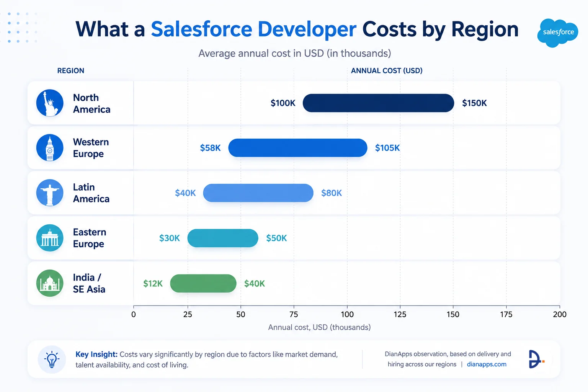
Task: Select the Western Europe cost bar
Action: point(298,148)
